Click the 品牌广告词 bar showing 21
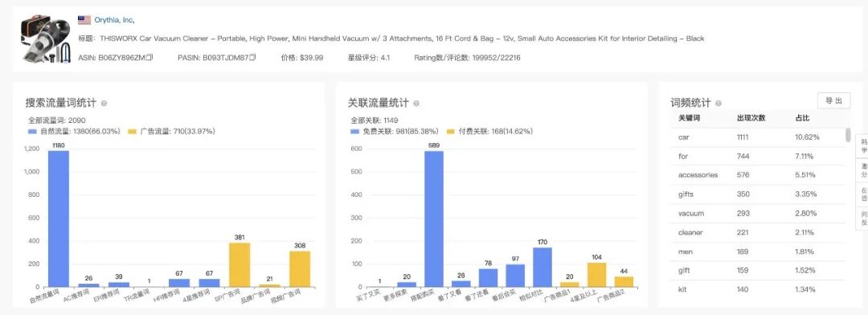 coord(269,285)
